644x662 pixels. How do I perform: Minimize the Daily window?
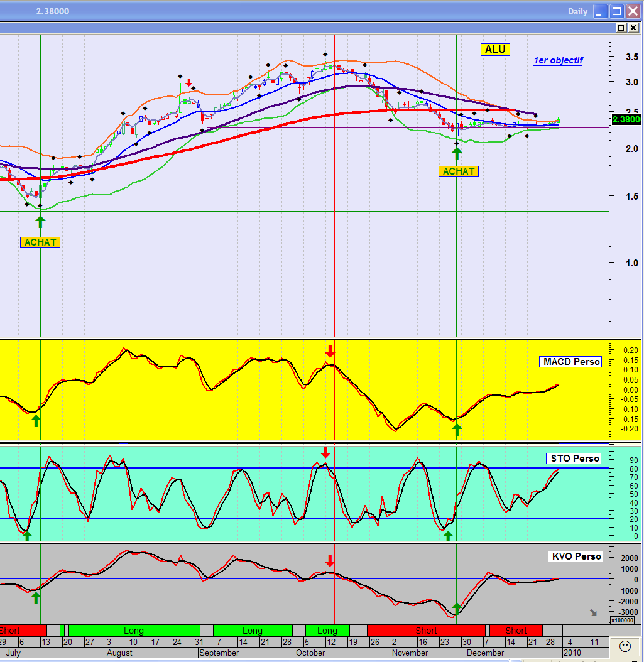pos(600,11)
